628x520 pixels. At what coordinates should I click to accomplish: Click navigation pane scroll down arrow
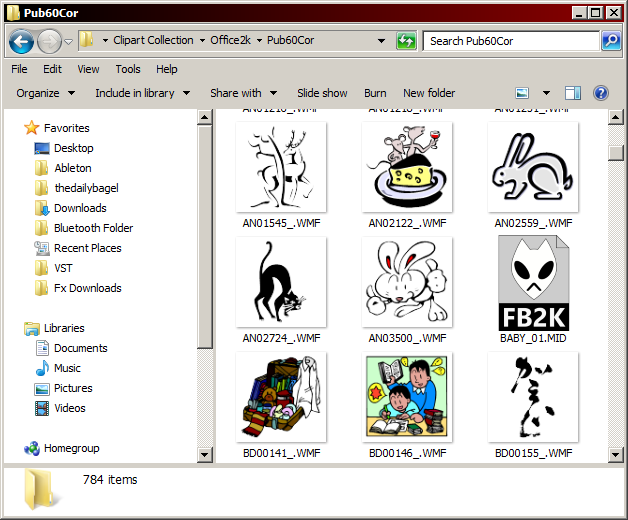(x=205, y=455)
